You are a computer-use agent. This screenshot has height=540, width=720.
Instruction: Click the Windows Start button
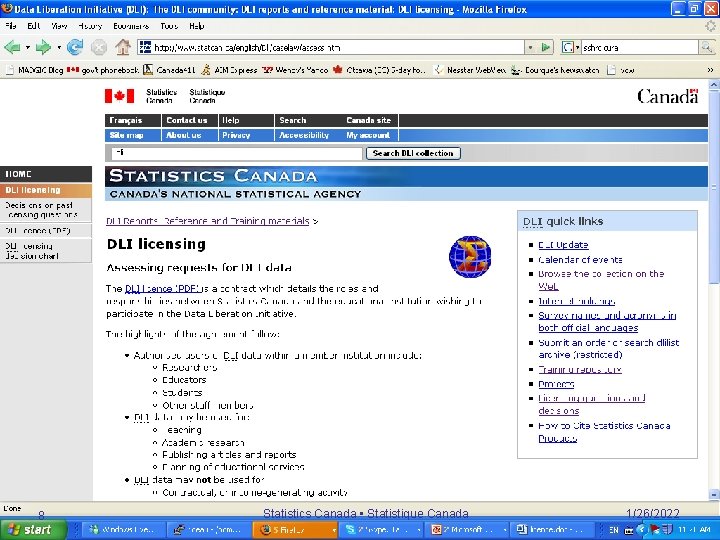(33, 529)
